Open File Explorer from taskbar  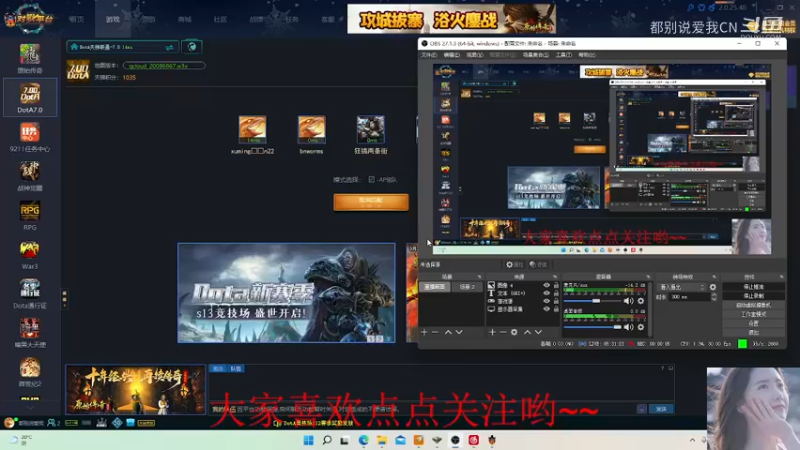(382, 440)
